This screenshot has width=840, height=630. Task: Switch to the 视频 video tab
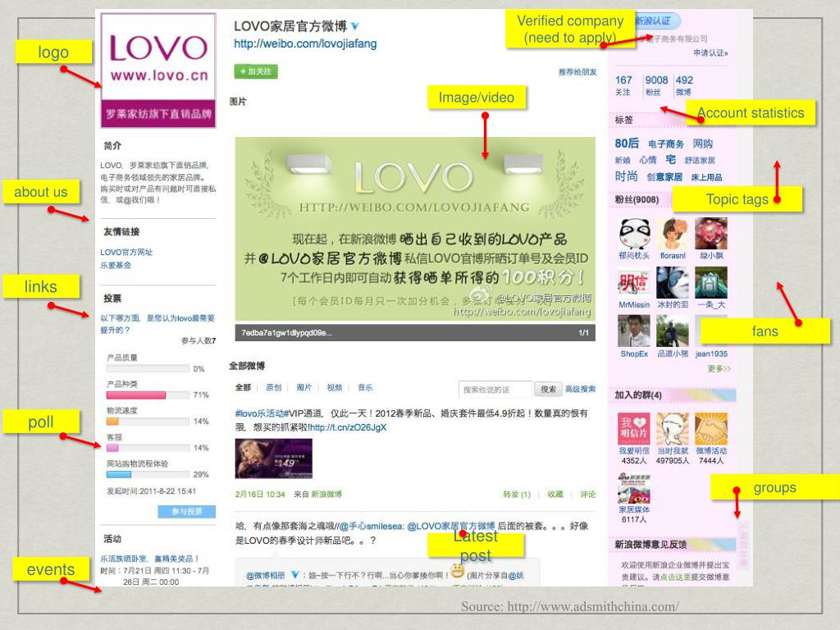pos(335,387)
